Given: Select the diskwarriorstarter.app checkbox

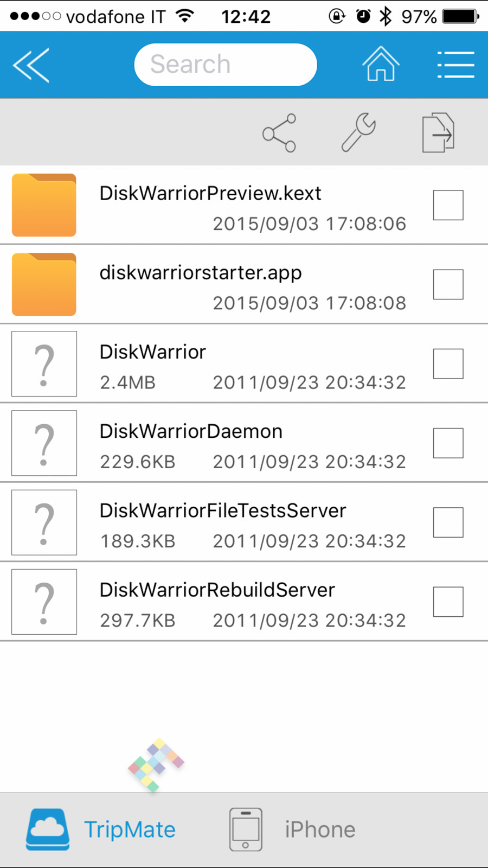Looking at the screenshot, I should pos(448,284).
